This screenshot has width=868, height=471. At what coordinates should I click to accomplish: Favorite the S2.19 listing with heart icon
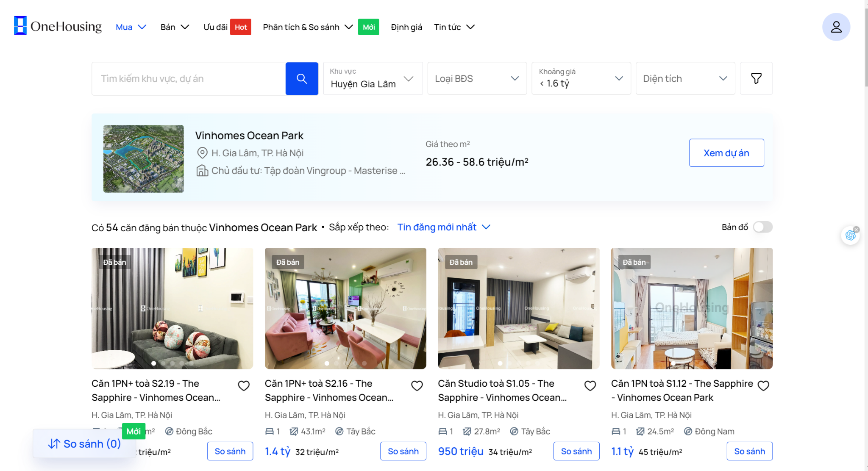coord(244,385)
